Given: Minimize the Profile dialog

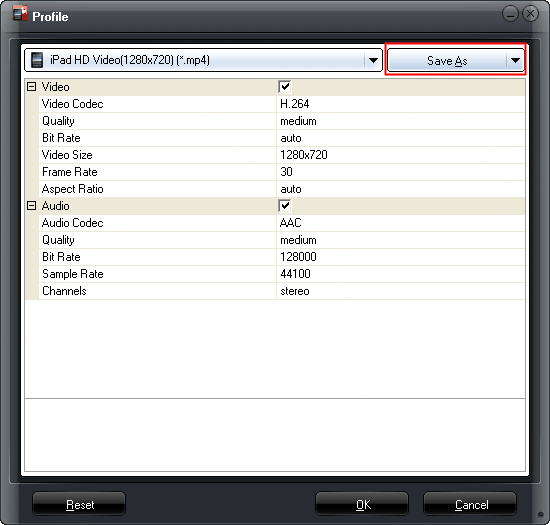Looking at the screenshot, I should tap(510, 14).
